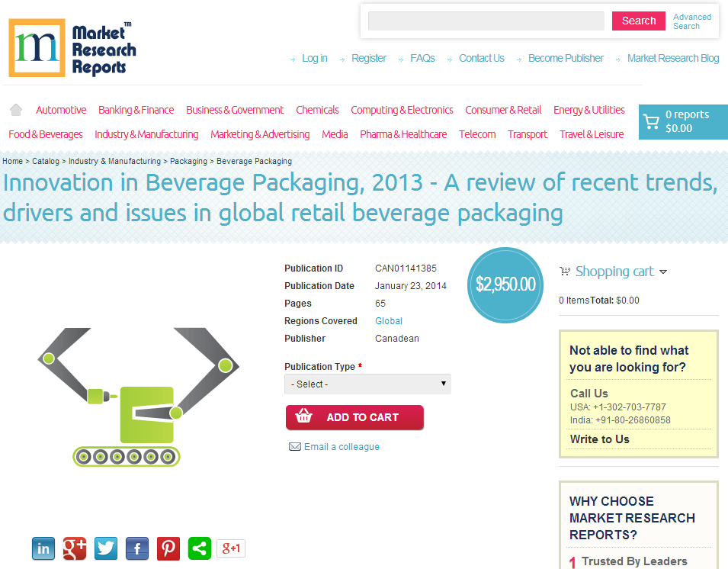Viewport: 728px width, 569px height.
Task: Click the Log in link
Action: point(314,59)
